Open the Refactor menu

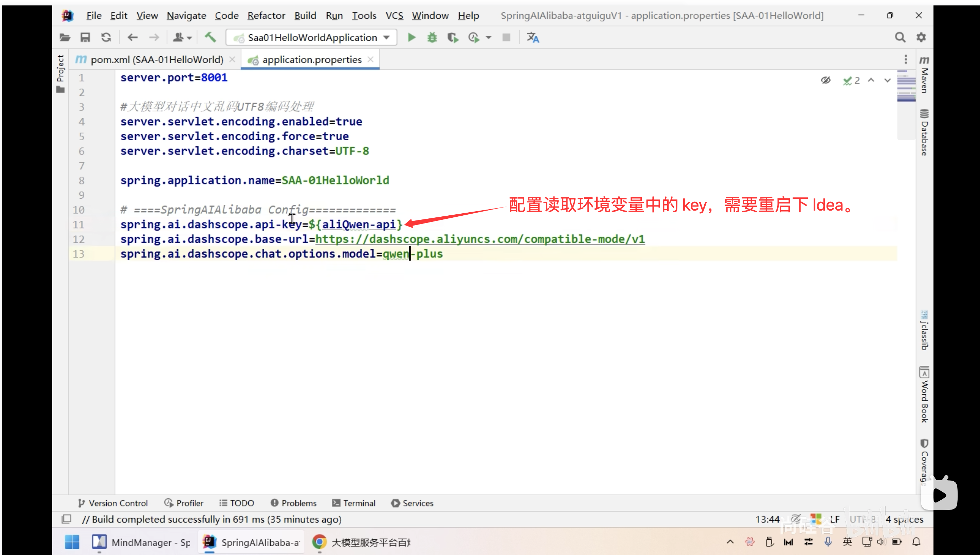coord(266,16)
